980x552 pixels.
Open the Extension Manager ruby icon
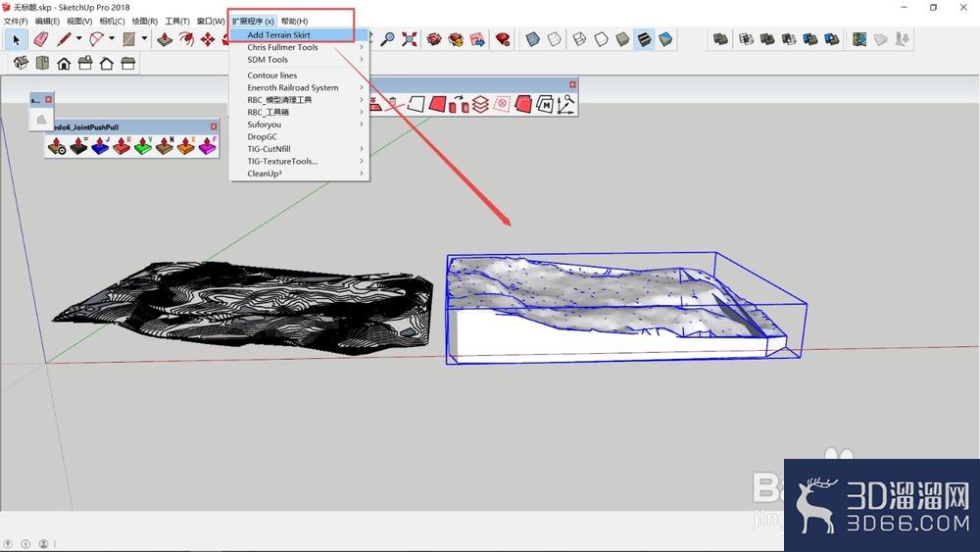click(503, 40)
